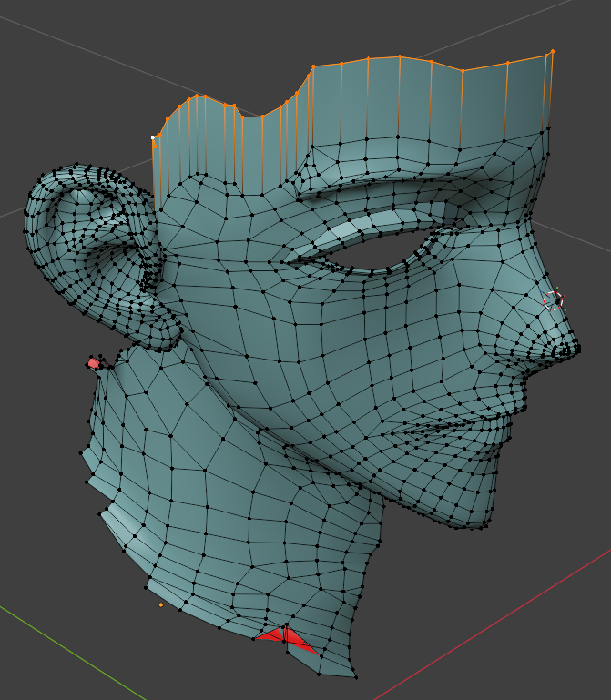
Task: Click the pink marker beside the ear lobe
Action: [94, 363]
